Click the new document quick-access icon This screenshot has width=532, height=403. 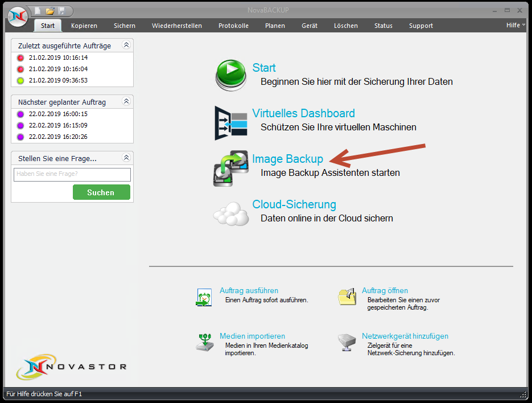[38, 11]
